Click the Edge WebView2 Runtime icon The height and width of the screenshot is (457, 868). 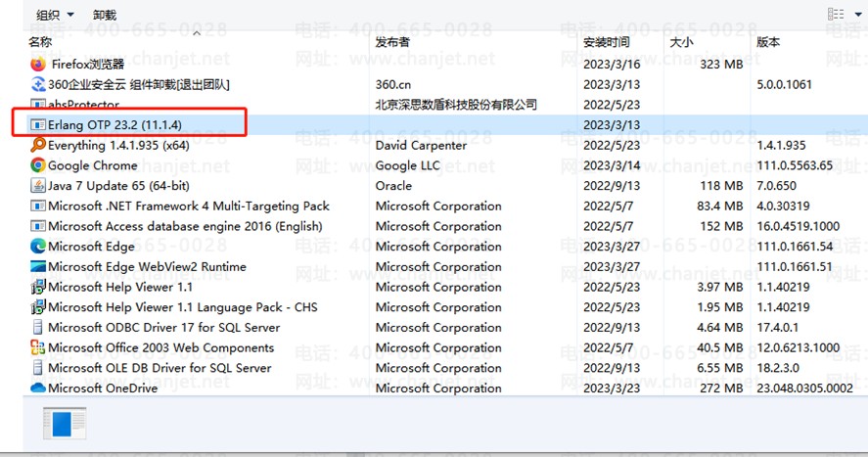37,267
